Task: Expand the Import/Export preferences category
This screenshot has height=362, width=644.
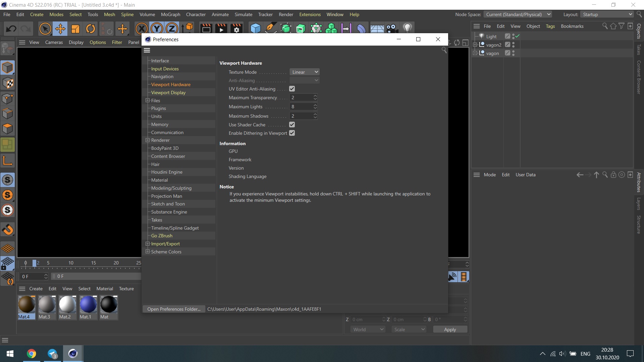Action: [x=147, y=244]
